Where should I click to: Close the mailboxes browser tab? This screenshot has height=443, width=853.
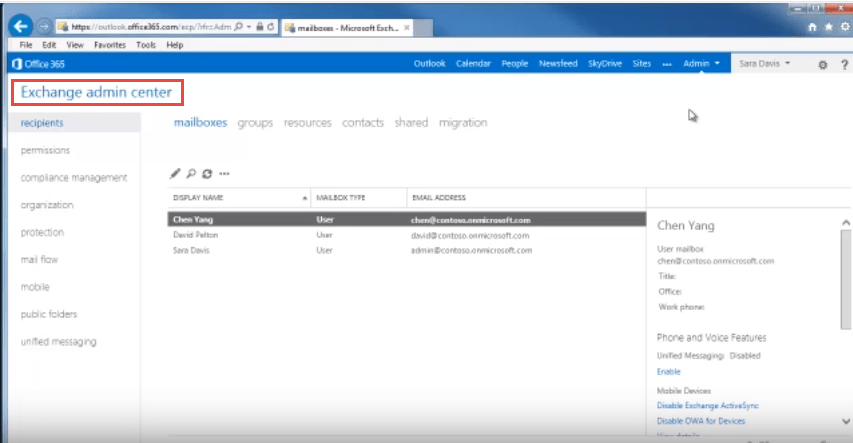click(x=406, y=28)
